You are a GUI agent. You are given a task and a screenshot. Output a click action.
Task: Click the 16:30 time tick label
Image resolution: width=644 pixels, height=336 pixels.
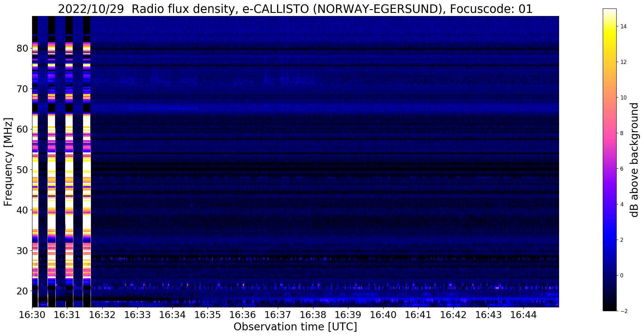tap(32, 315)
